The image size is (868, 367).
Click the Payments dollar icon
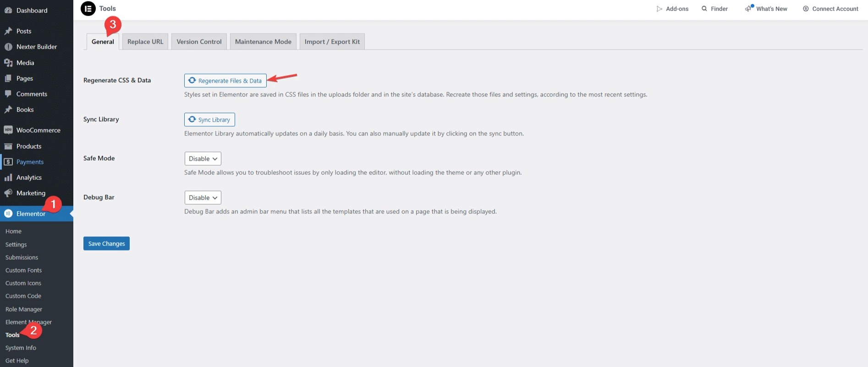pyautogui.click(x=8, y=162)
